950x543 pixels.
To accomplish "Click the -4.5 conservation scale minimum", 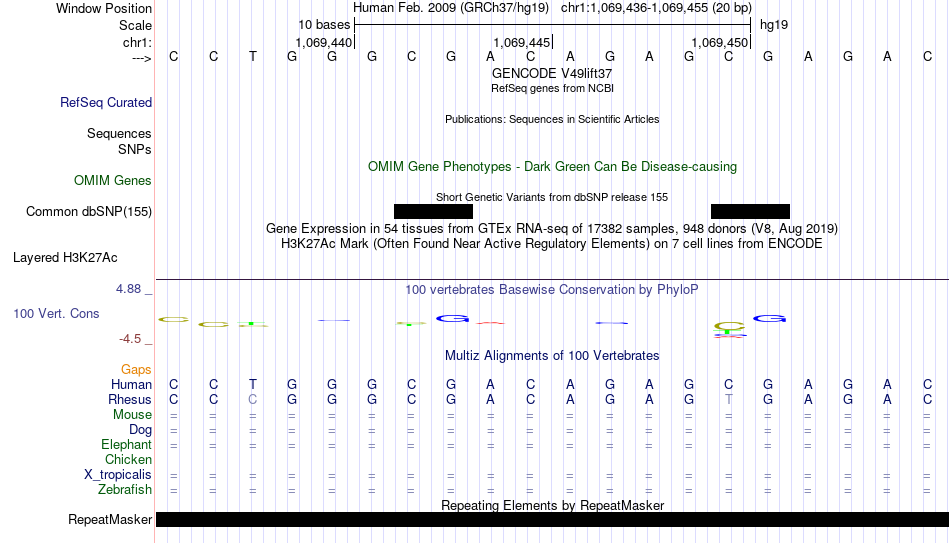I will pyautogui.click(x=130, y=339).
